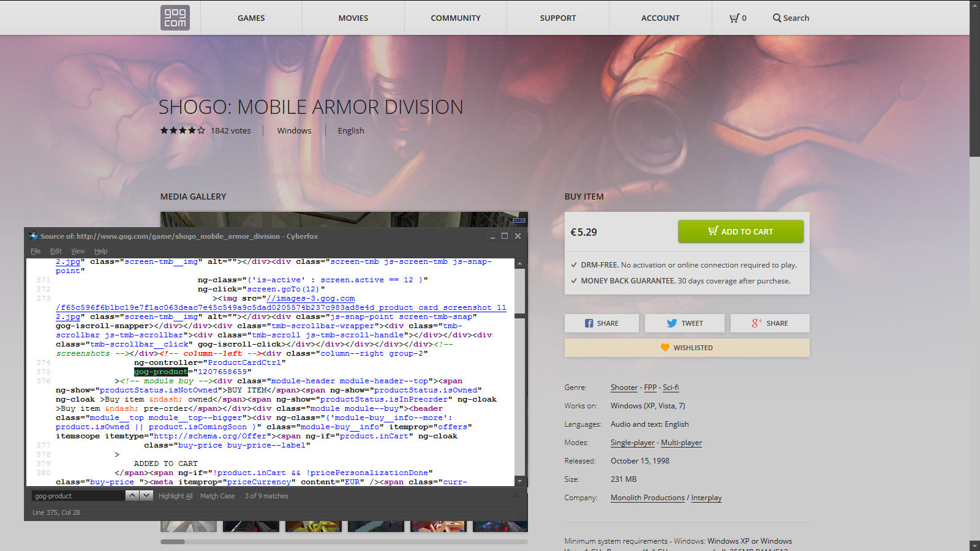Click the page scrollbar down arrow

click(x=974, y=545)
